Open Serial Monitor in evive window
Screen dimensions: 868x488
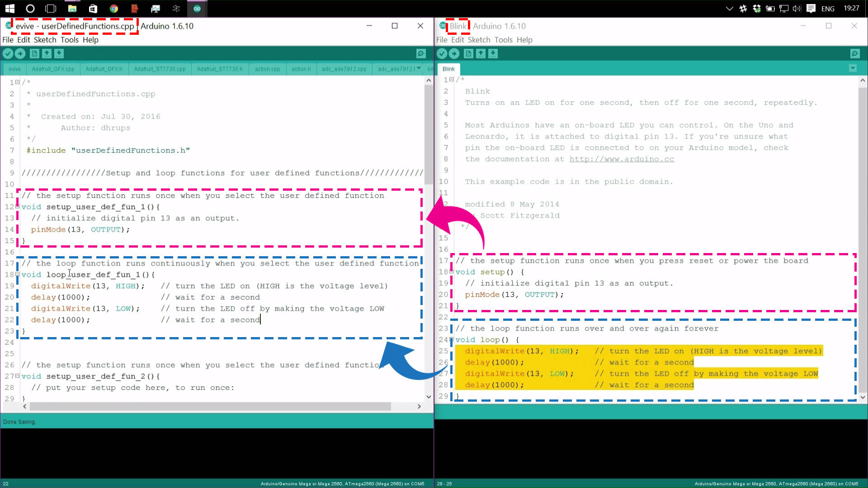coord(421,54)
